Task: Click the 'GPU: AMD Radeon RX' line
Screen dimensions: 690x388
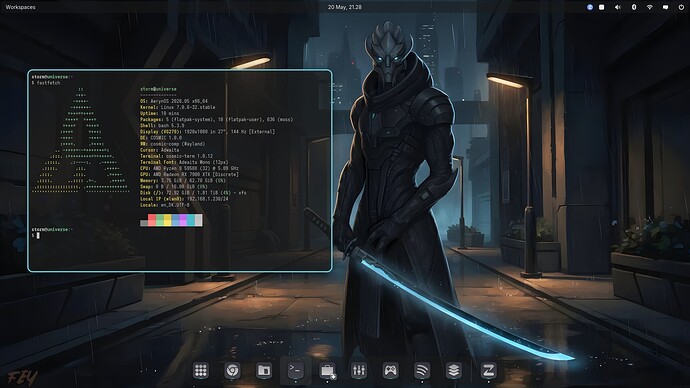Action: (189, 174)
